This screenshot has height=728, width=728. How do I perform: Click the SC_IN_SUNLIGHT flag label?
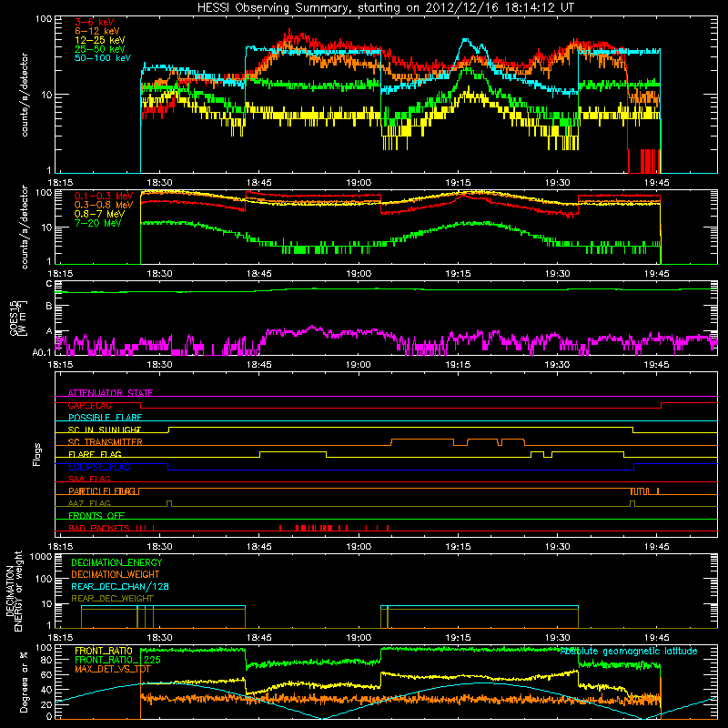(x=105, y=430)
